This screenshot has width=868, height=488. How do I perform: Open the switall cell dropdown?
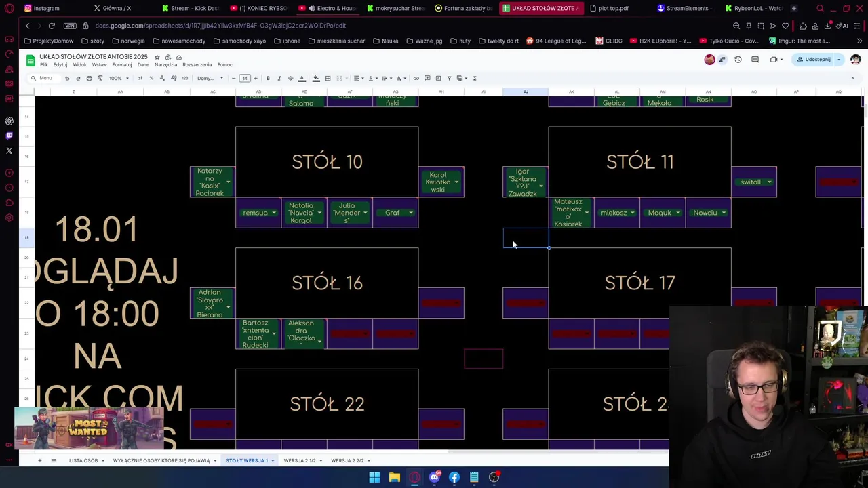(769, 182)
